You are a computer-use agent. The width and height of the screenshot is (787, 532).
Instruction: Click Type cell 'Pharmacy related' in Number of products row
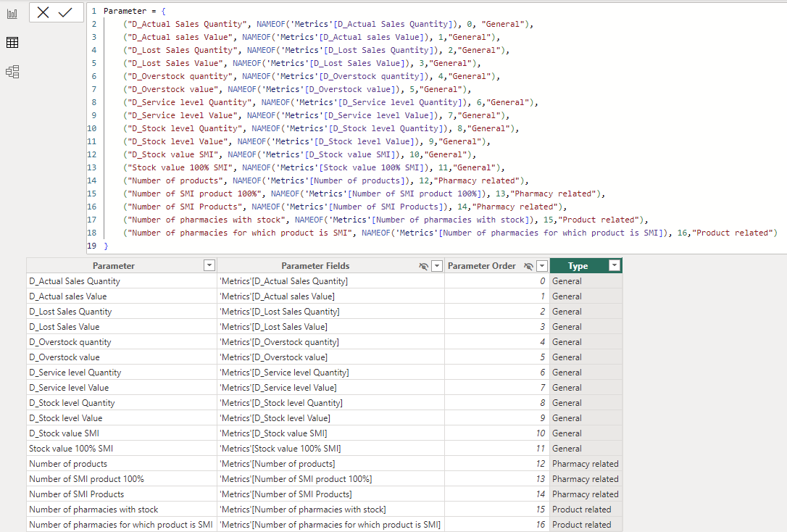pos(586,464)
